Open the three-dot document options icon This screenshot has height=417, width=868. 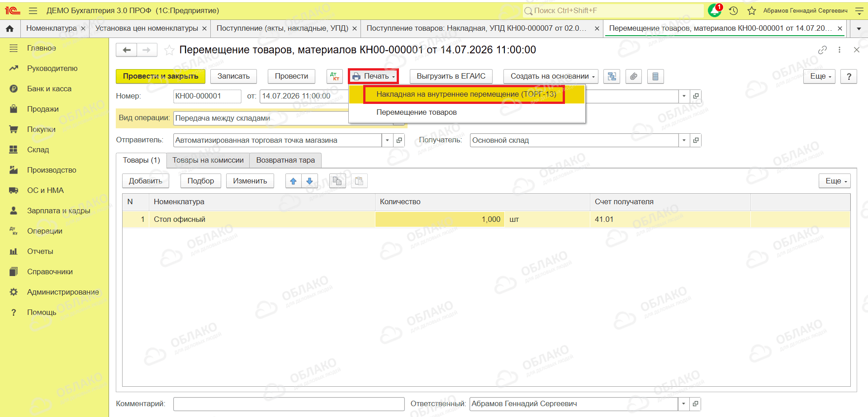pyautogui.click(x=840, y=50)
